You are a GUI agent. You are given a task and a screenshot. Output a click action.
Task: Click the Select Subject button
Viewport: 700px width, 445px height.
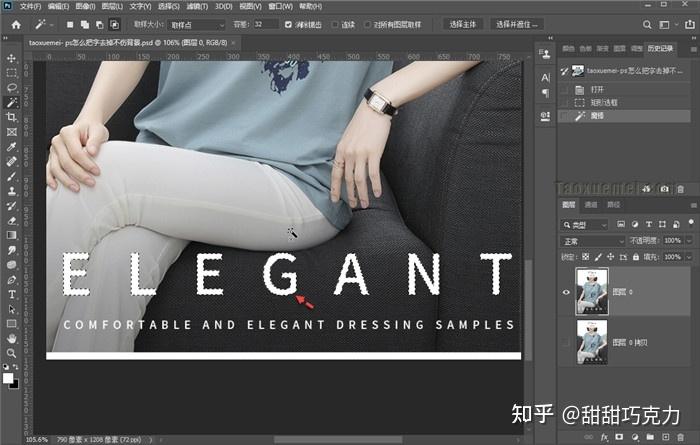[462, 25]
